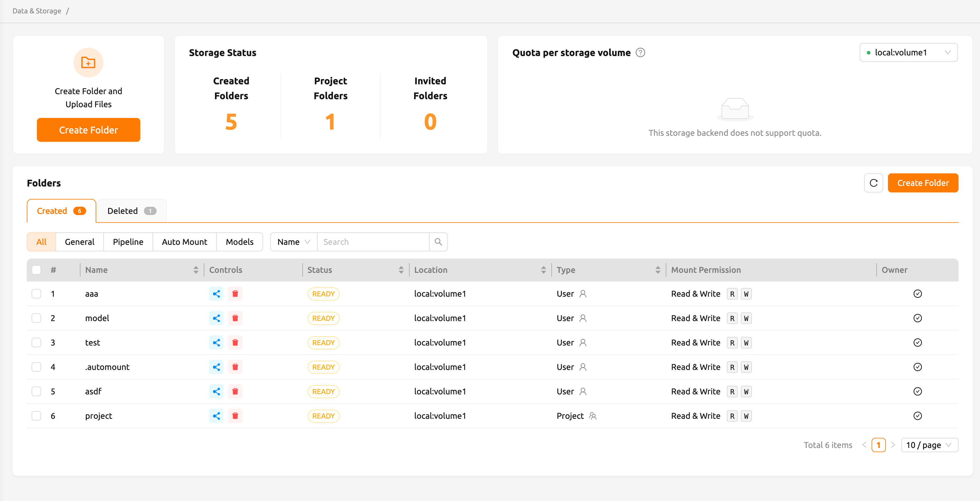Check the checkbox for folder .automount
980x501 pixels.
coord(36,367)
